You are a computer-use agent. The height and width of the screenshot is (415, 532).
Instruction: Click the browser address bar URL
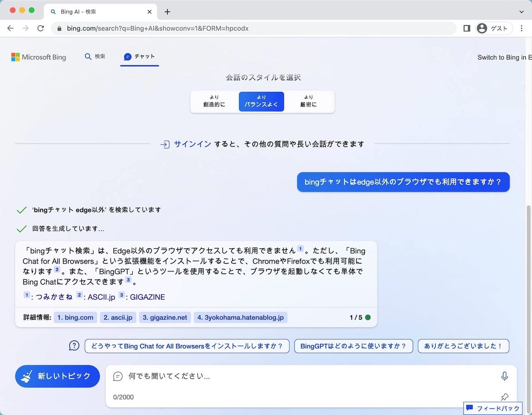click(157, 28)
